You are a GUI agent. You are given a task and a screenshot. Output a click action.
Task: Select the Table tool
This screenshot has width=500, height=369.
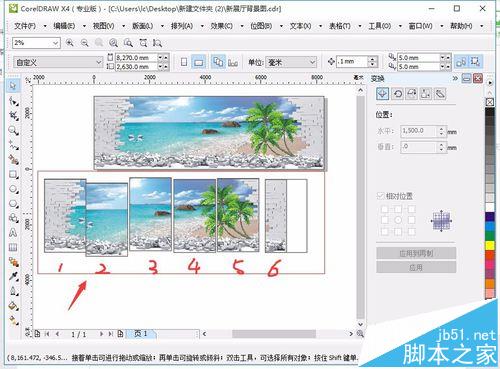pyautogui.click(x=13, y=247)
